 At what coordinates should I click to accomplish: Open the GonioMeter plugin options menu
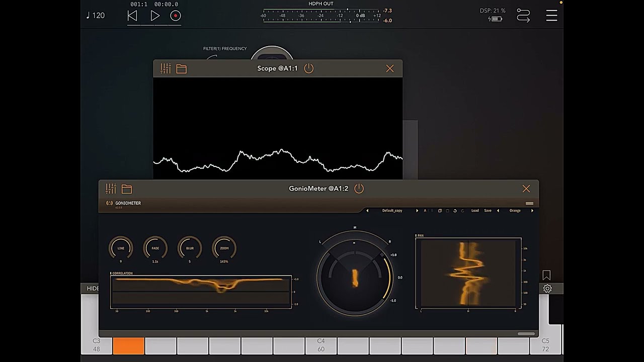(529, 203)
